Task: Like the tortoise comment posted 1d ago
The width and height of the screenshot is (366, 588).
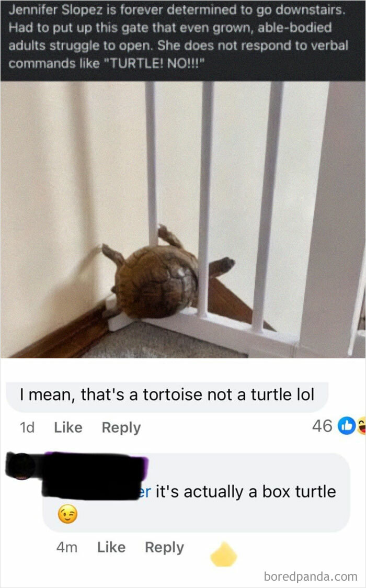Action: [68, 427]
